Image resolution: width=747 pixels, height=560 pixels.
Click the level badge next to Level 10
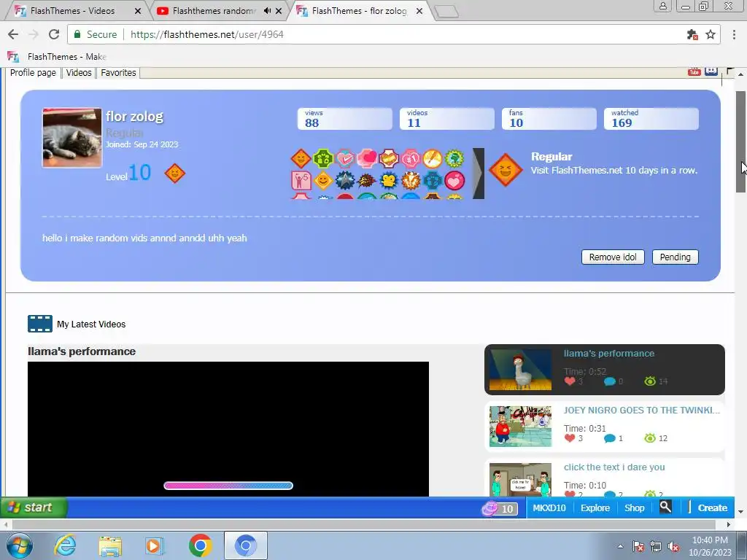tap(175, 173)
